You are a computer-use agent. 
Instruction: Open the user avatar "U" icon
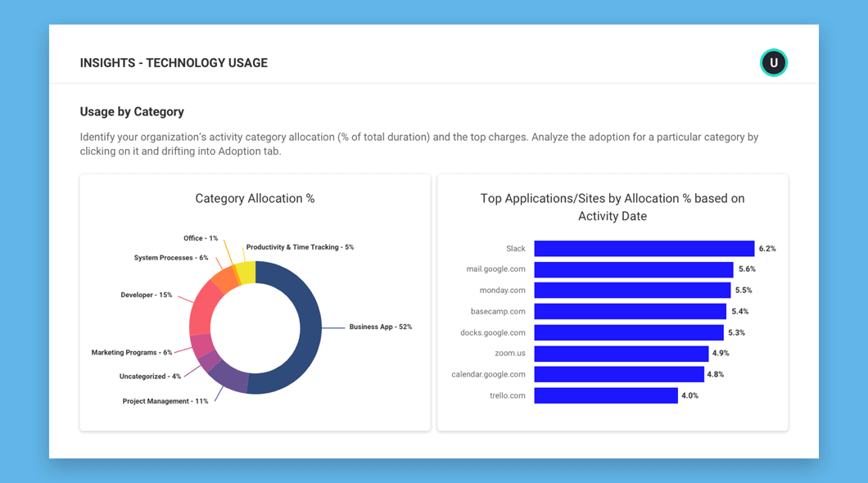coord(773,62)
